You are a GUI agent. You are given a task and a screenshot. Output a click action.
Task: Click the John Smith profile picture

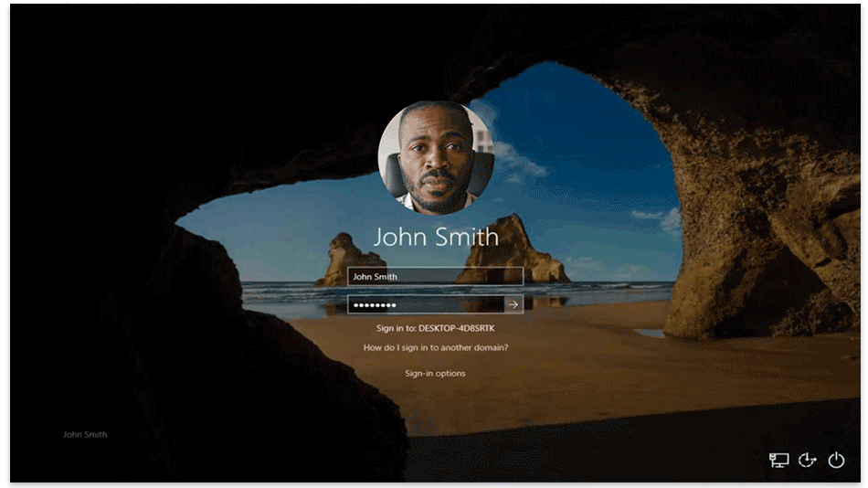click(x=436, y=157)
